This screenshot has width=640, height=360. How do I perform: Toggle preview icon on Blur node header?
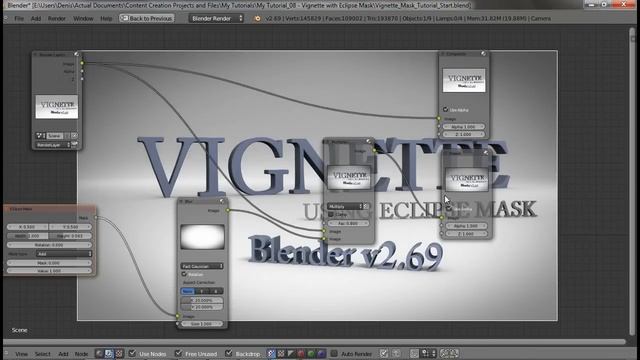point(222,201)
